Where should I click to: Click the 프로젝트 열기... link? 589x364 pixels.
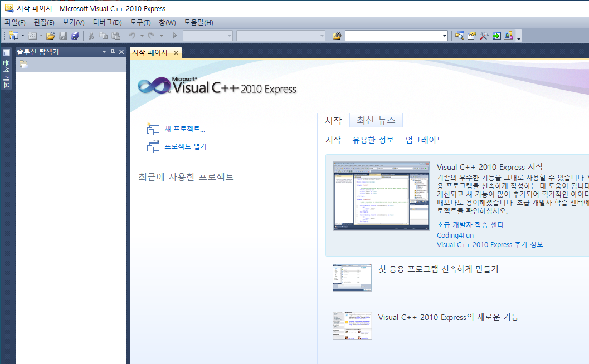188,146
